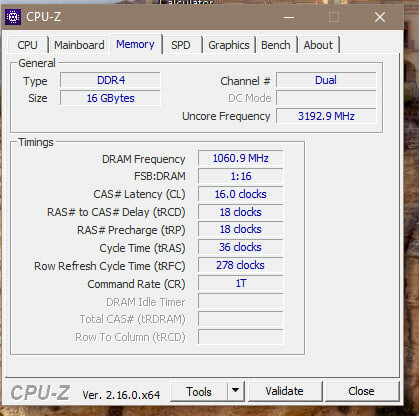419x416 pixels.
Task: Click the Row Refresh Cycle Time (tRFC) label
Action: point(110,266)
